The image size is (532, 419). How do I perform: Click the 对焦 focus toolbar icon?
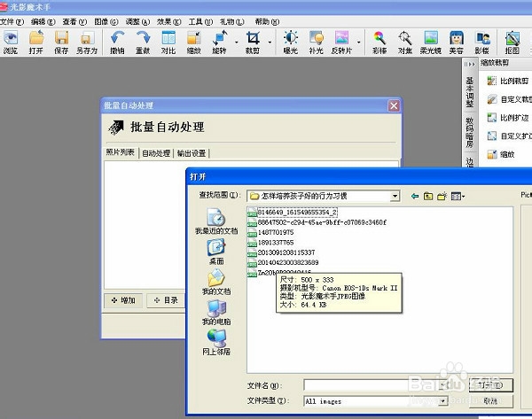(x=405, y=42)
